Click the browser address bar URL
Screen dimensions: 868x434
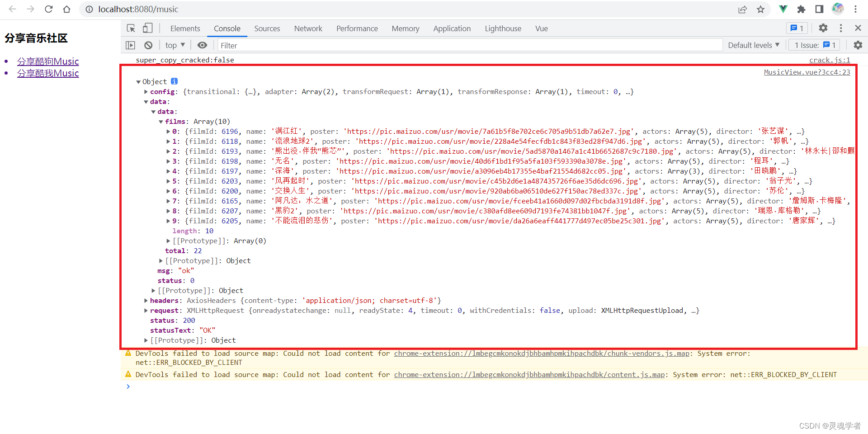(138, 9)
